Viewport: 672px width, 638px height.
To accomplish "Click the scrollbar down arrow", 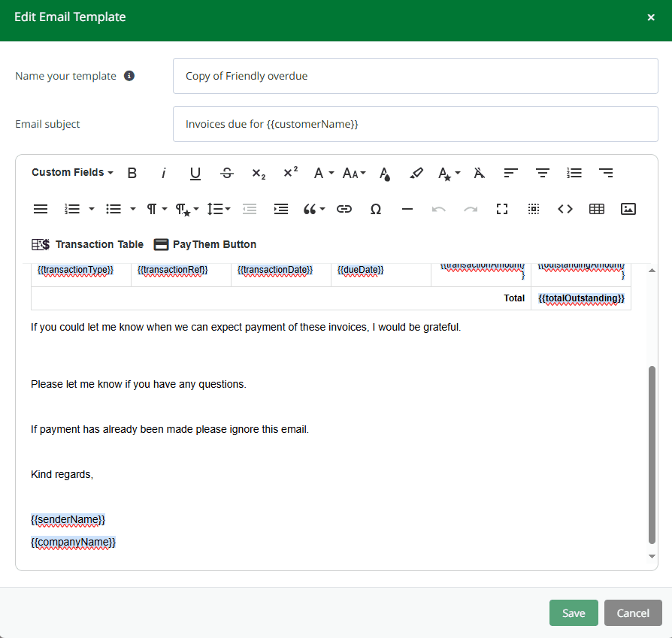I will point(652,556).
